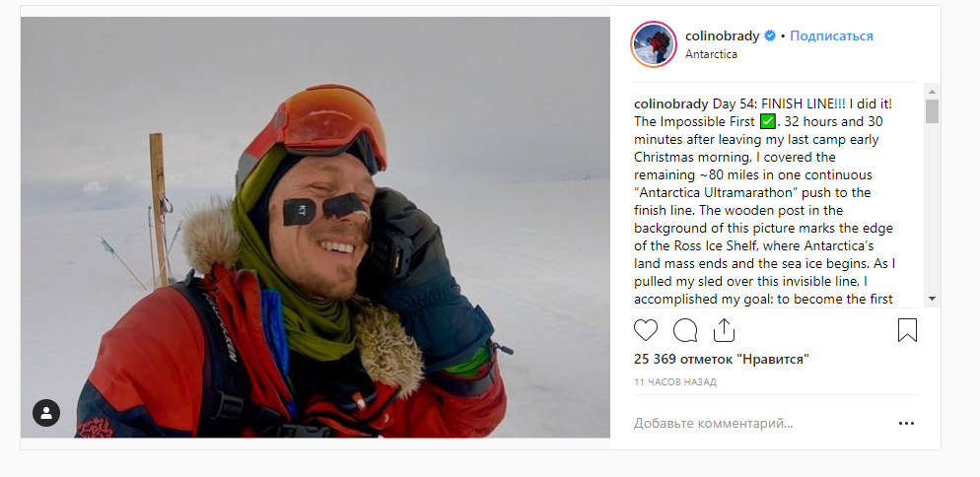Click caption scrollbar down arrow

click(932, 299)
